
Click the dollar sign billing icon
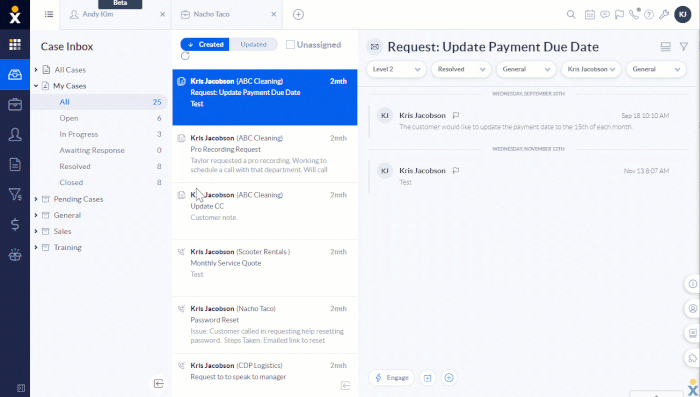click(x=15, y=224)
